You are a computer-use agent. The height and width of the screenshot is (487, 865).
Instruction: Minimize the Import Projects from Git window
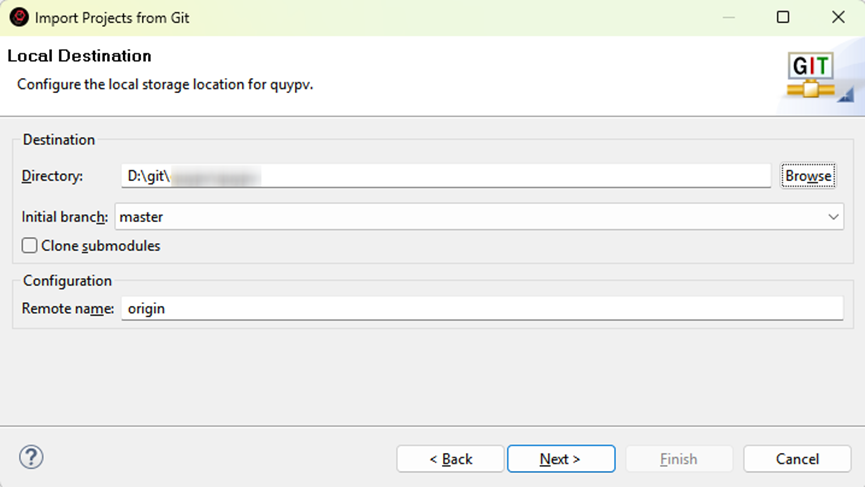coord(727,17)
